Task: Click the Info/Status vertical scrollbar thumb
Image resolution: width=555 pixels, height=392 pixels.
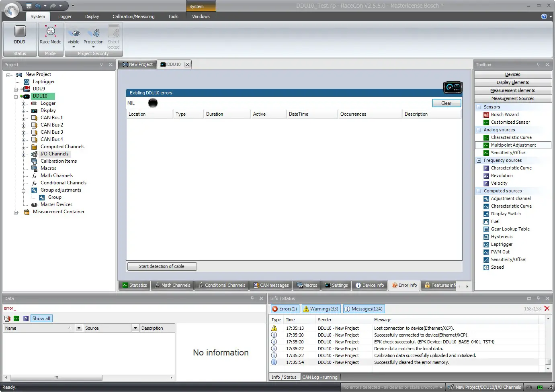Action: [x=548, y=362]
